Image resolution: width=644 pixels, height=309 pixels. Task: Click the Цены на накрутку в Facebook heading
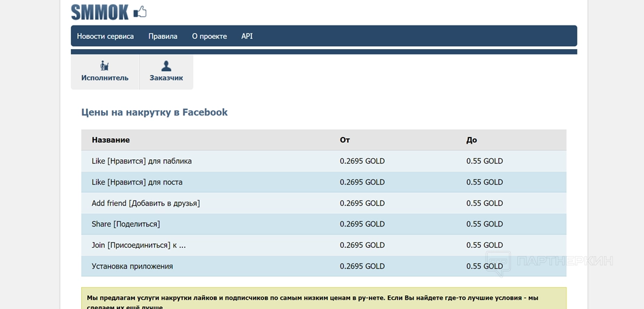(x=154, y=112)
